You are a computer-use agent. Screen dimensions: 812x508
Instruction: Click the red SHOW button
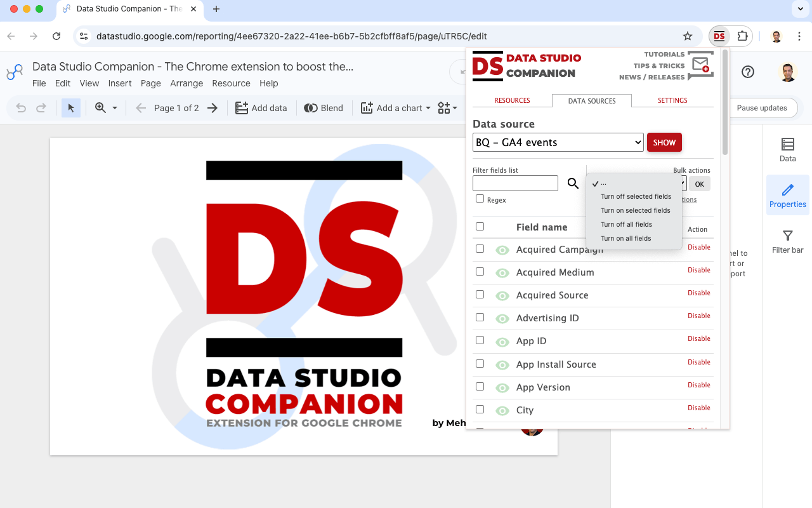(x=664, y=142)
